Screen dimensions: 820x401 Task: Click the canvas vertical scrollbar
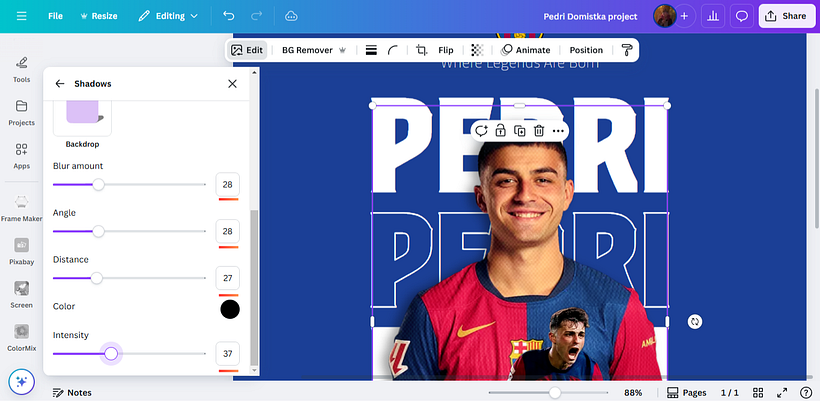pos(816,157)
